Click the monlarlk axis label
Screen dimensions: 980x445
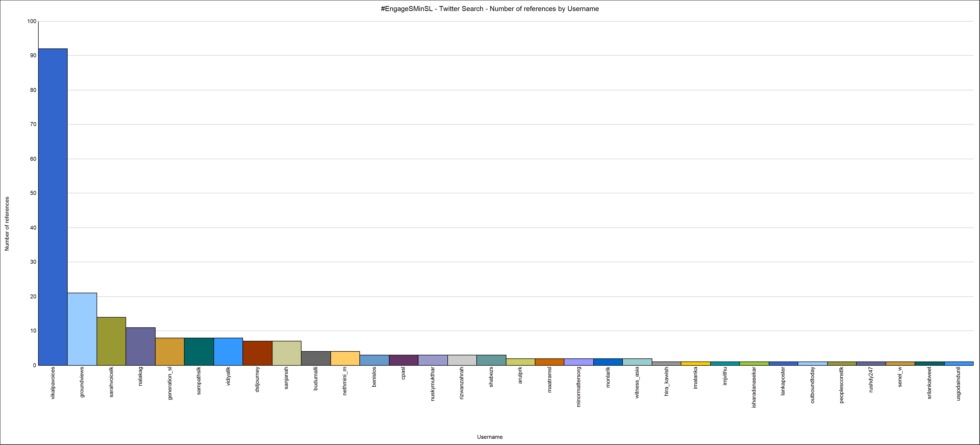(608, 377)
